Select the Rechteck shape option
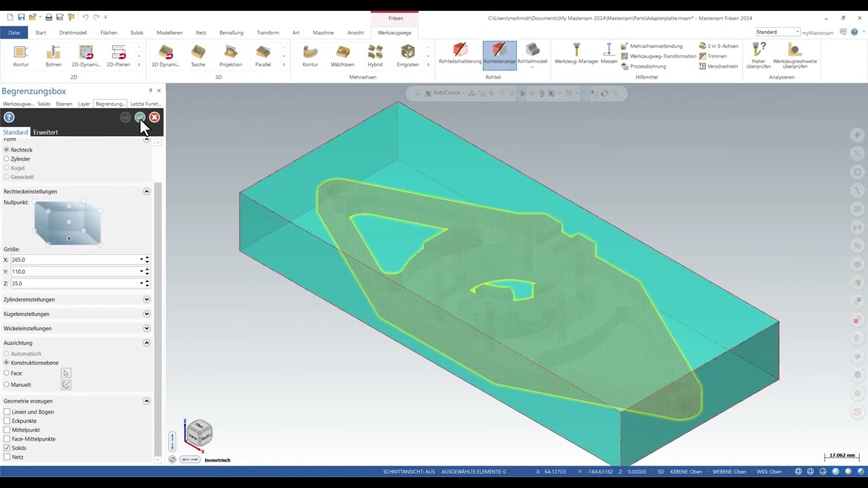The width and height of the screenshot is (868, 488). click(7, 150)
